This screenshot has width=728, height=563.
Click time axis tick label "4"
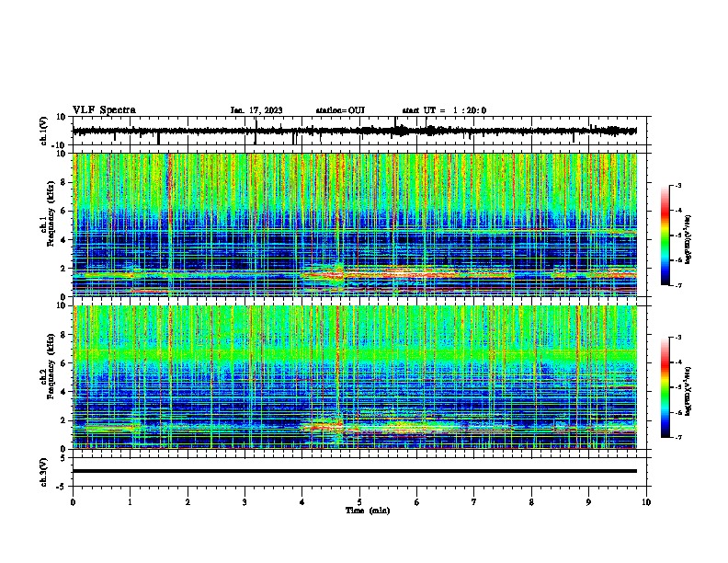click(x=302, y=502)
